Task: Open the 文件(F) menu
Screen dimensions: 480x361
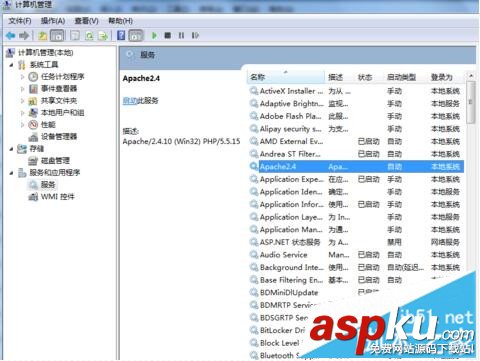Action: (20, 21)
